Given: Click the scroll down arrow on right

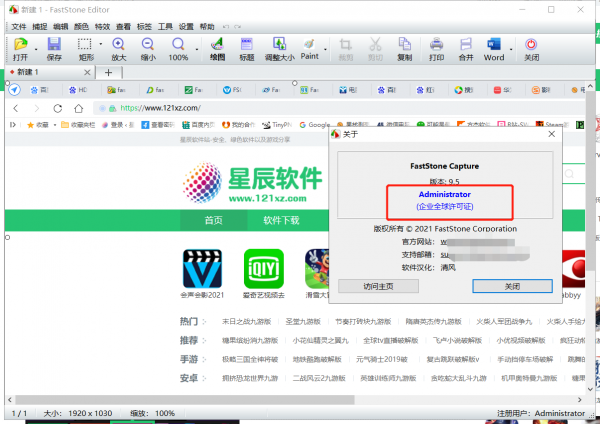Looking at the screenshot, I should click(x=590, y=389).
